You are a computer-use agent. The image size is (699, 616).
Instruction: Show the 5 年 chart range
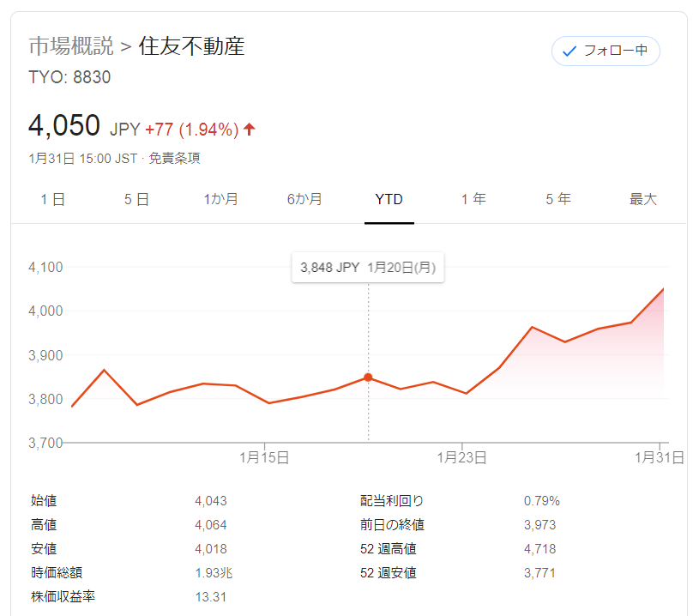(x=558, y=199)
